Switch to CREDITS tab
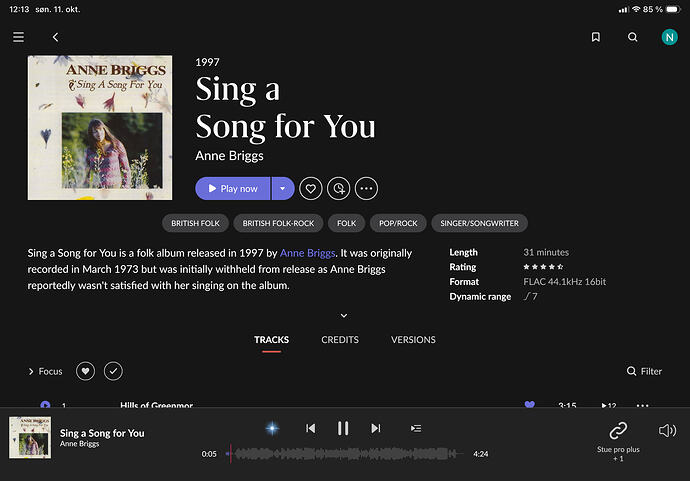 (340, 340)
